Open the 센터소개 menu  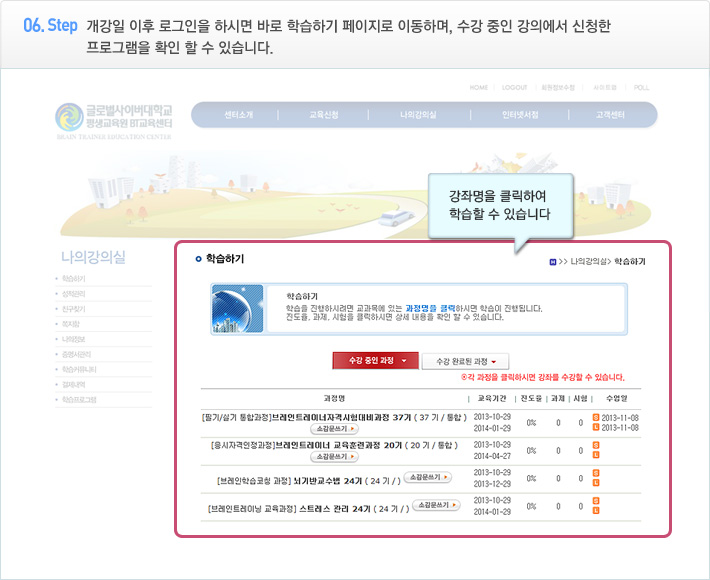239,115
